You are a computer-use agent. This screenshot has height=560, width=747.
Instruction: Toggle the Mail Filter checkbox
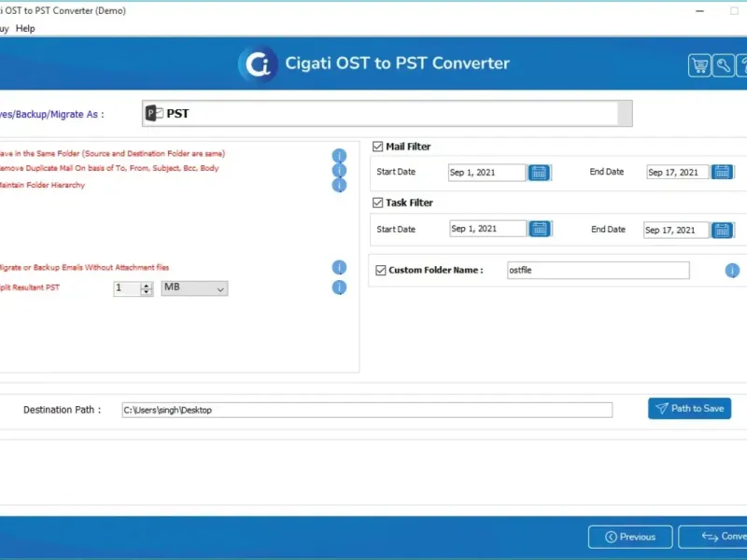point(378,147)
